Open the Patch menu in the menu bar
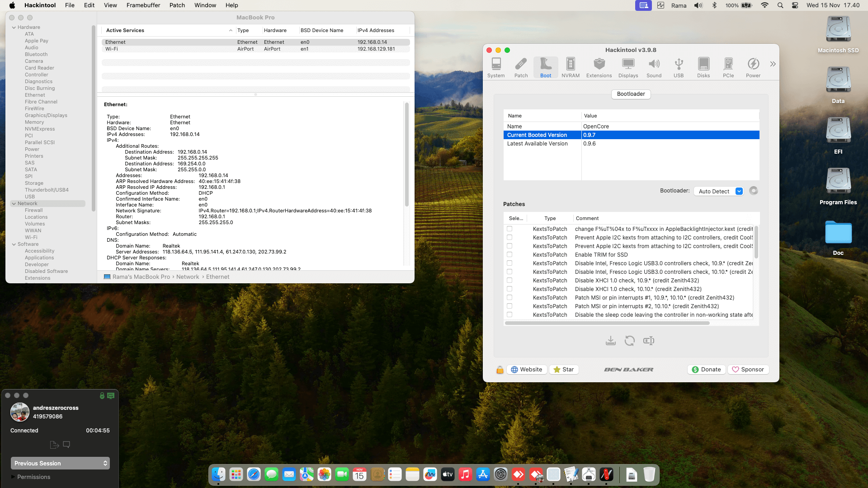Screen dimensions: 868x488 (x=177, y=5)
